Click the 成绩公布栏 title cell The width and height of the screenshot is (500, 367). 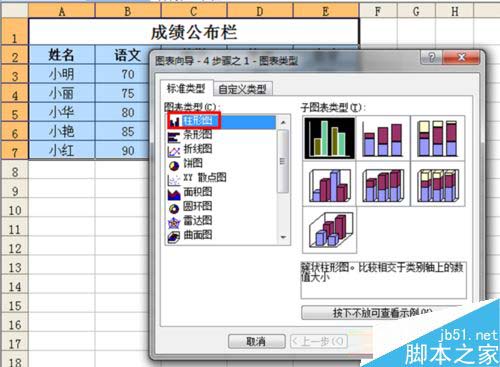[x=194, y=32]
